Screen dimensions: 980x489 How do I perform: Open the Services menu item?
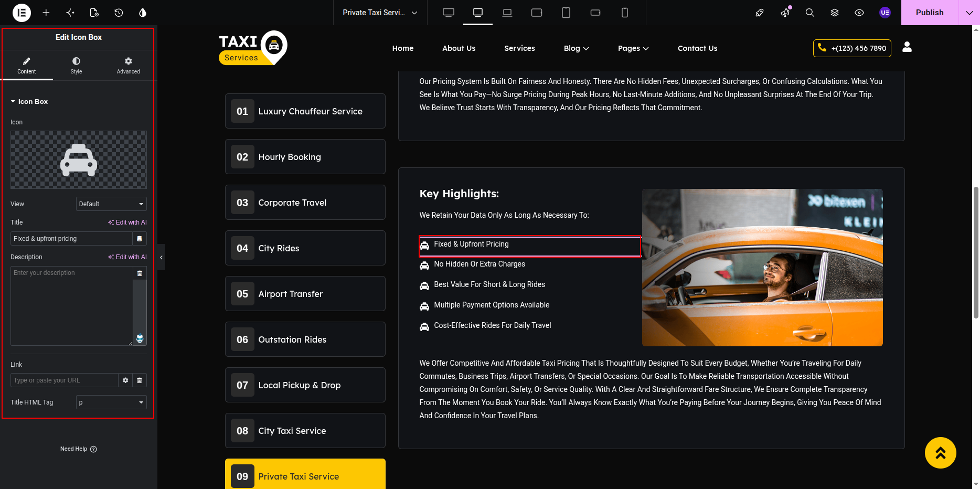click(x=519, y=48)
